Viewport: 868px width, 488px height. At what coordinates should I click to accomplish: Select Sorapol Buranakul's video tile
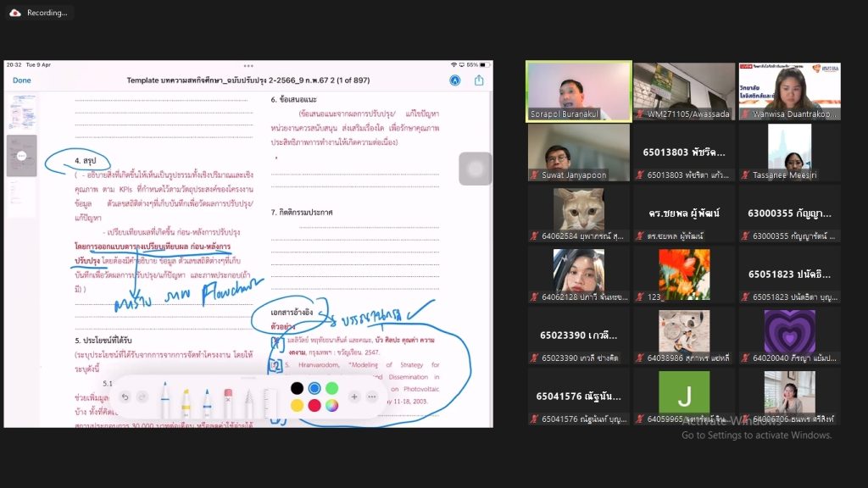pos(578,91)
